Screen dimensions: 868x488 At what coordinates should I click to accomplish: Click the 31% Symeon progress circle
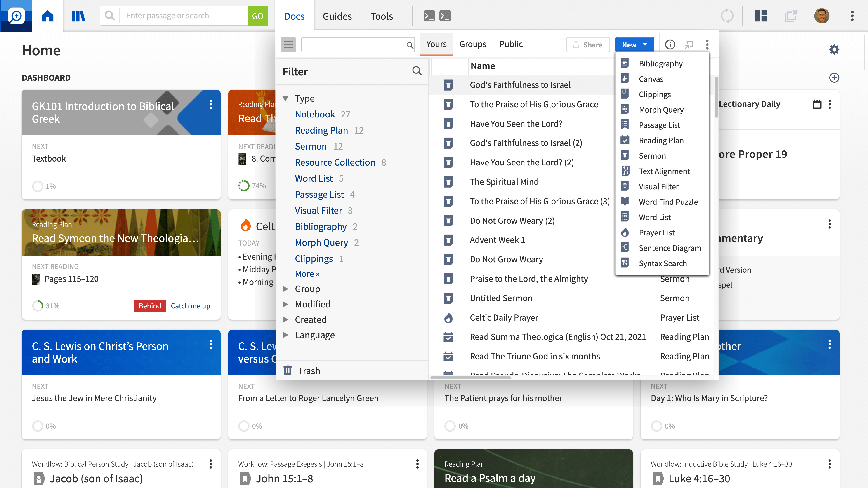[x=38, y=306]
